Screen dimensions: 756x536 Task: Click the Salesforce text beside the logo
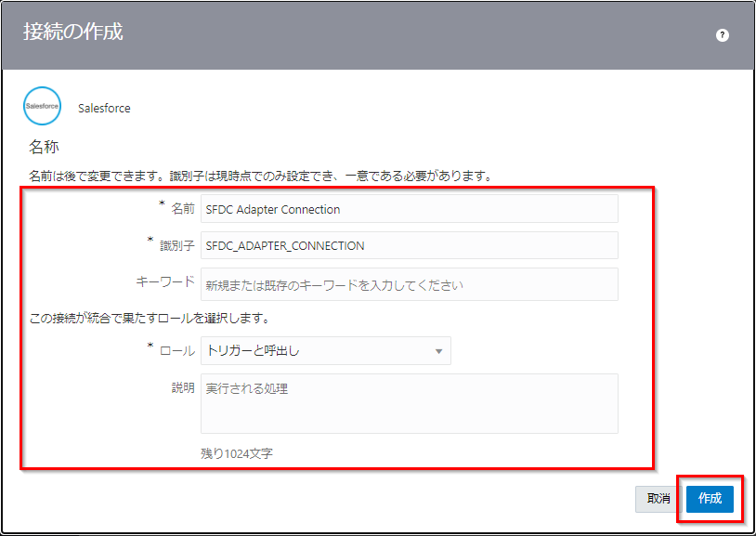tap(104, 109)
